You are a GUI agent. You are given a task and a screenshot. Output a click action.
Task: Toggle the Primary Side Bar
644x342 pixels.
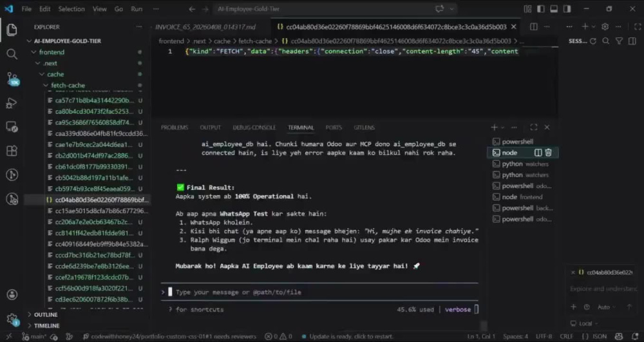[541, 8]
